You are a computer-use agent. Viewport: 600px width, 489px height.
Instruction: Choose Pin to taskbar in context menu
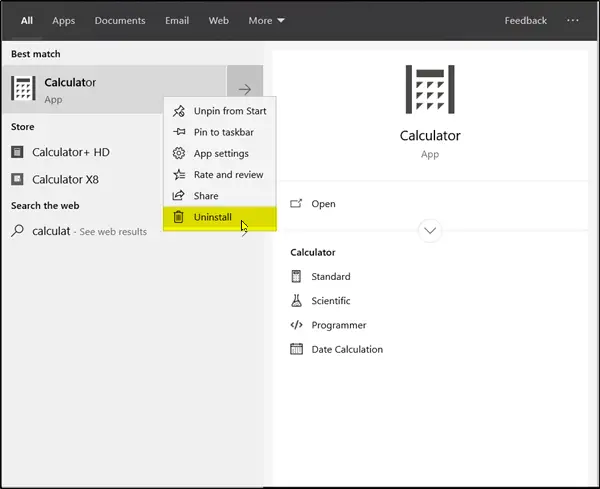tap(222, 132)
